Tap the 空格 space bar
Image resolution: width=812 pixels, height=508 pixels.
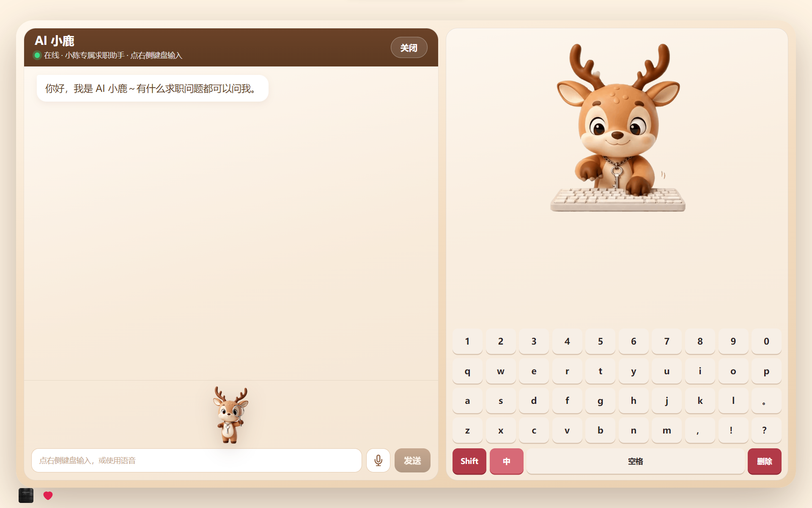(636, 461)
